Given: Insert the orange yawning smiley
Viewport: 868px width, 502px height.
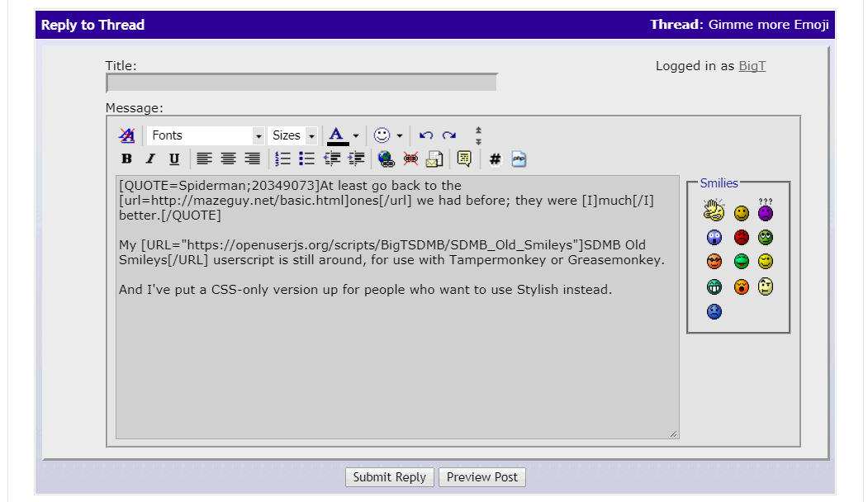Looking at the screenshot, I should click(x=742, y=287).
